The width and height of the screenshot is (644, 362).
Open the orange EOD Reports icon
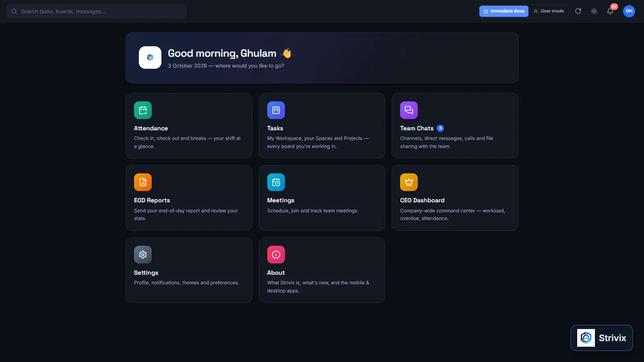pyautogui.click(x=143, y=182)
